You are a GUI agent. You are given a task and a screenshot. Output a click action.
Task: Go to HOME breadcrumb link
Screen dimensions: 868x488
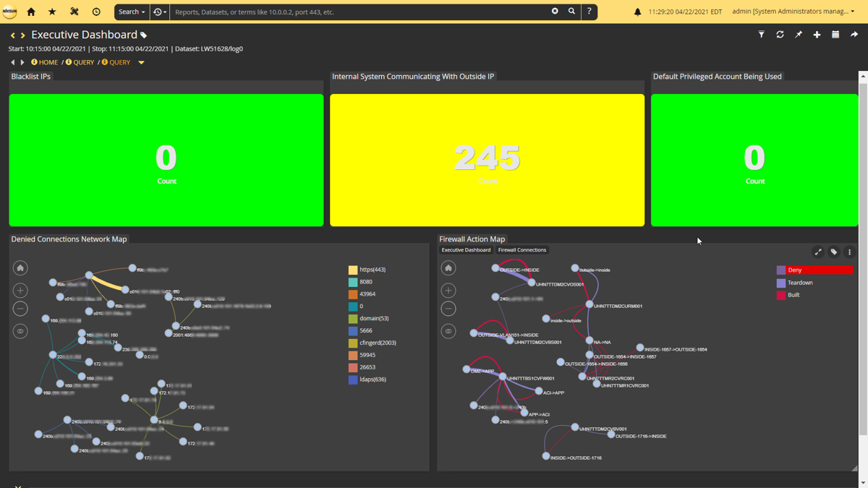point(48,63)
